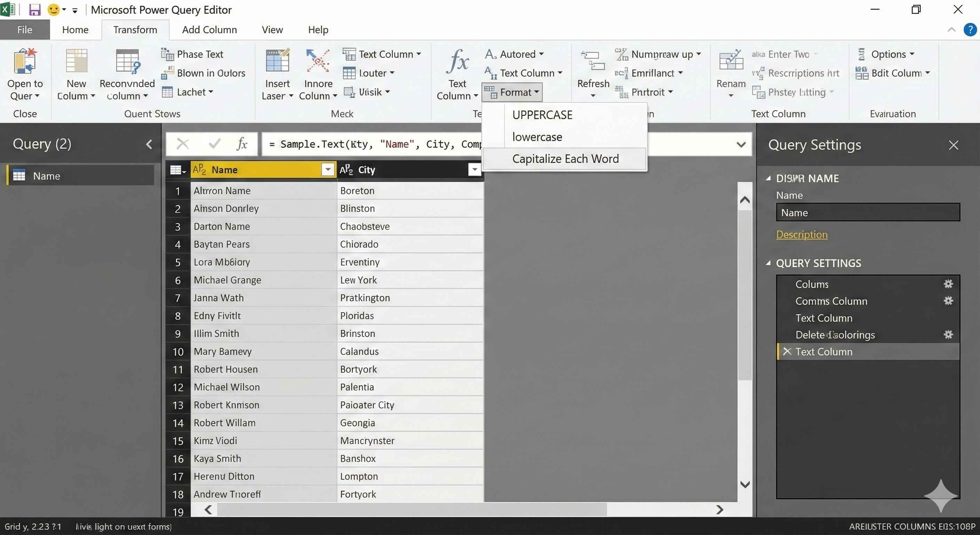This screenshot has width=980, height=535.
Task: Collapse the Query pane arrow
Action: pos(149,144)
